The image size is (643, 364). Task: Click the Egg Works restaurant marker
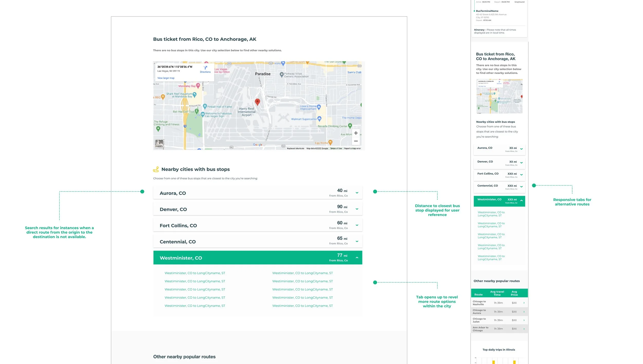click(331, 142)
